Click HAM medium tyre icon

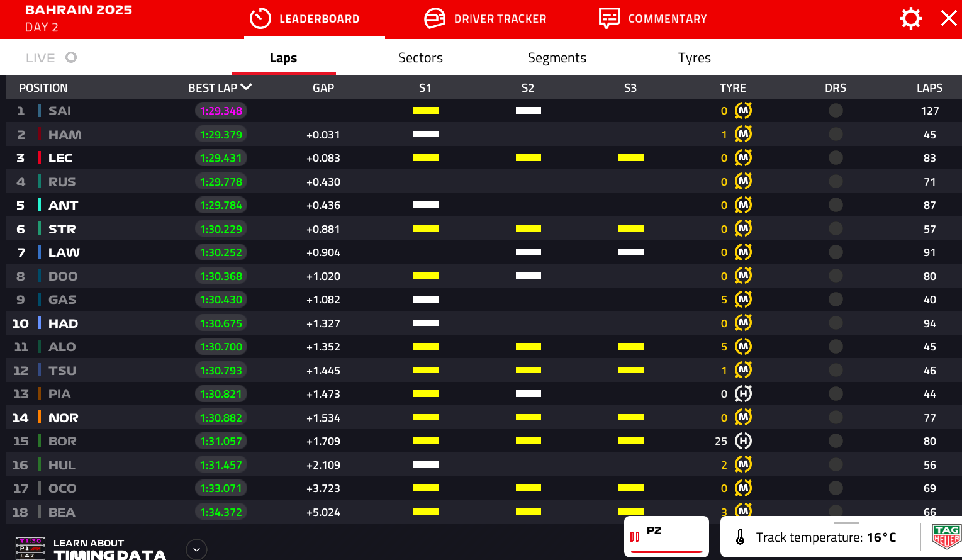tap(743, 134)
